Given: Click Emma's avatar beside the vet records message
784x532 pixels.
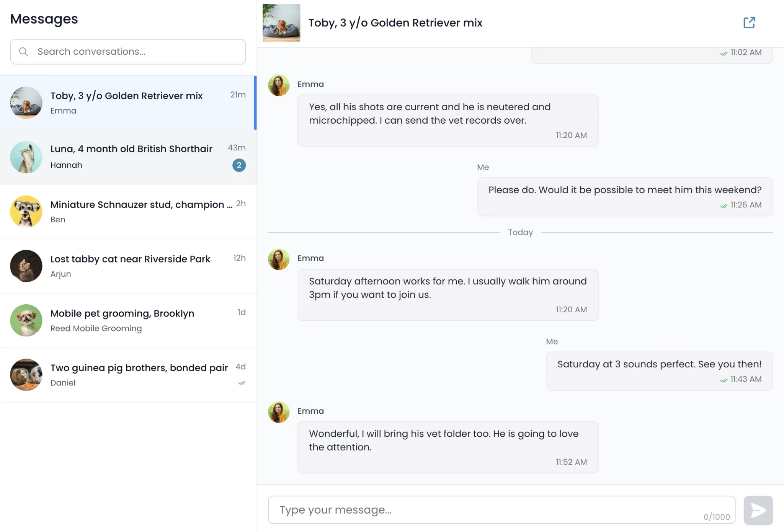Looking at the screenshot, I should point(279,85).
